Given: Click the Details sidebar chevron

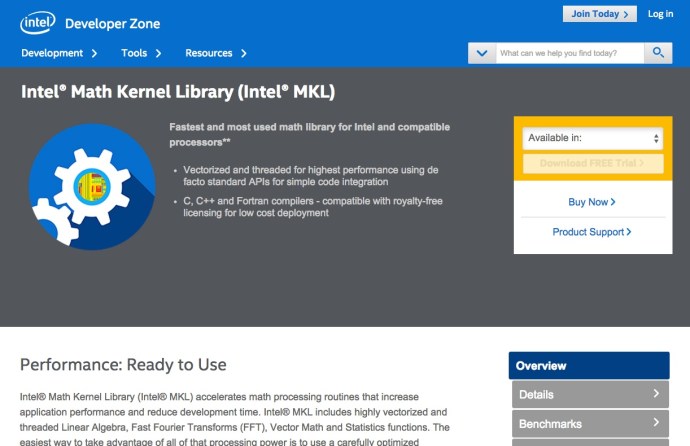Looking at the screenshot, I should point(656,393).
